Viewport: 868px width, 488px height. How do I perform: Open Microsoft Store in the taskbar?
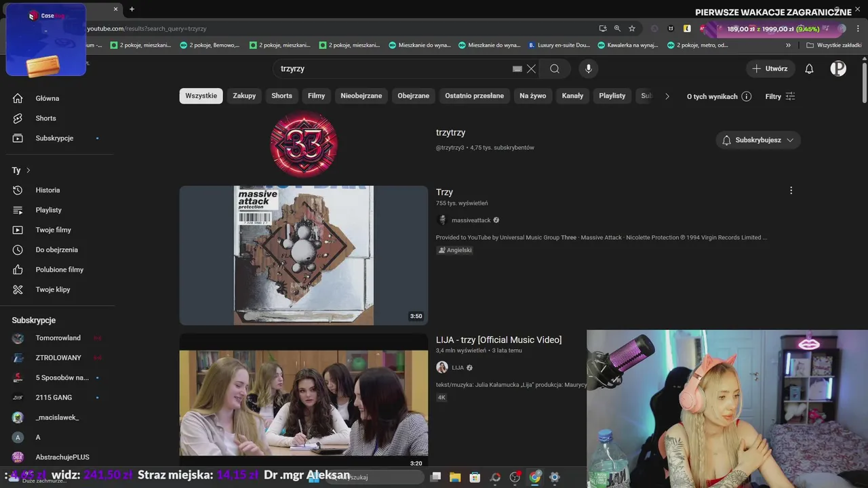pyautogui.click(x=475, y=477)
